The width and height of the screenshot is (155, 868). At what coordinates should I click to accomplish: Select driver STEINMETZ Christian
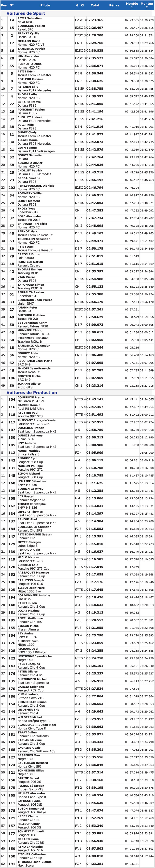click(x=33, y=338)
